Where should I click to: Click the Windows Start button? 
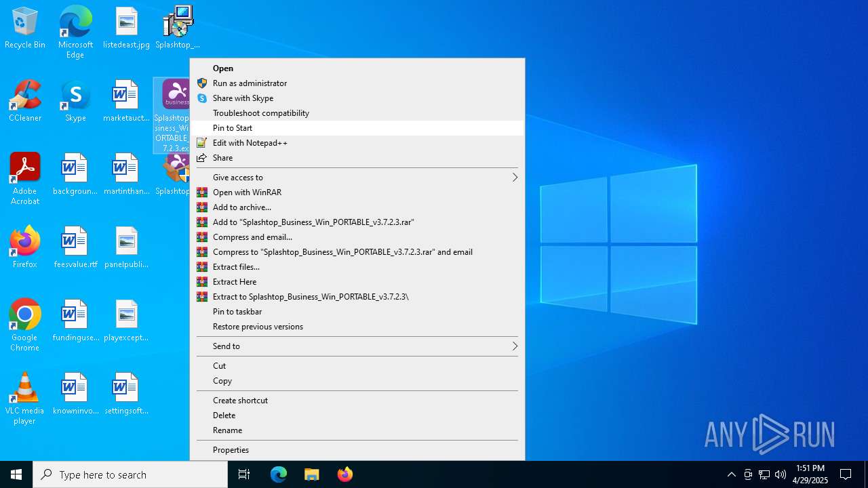(x=16, y=474)
